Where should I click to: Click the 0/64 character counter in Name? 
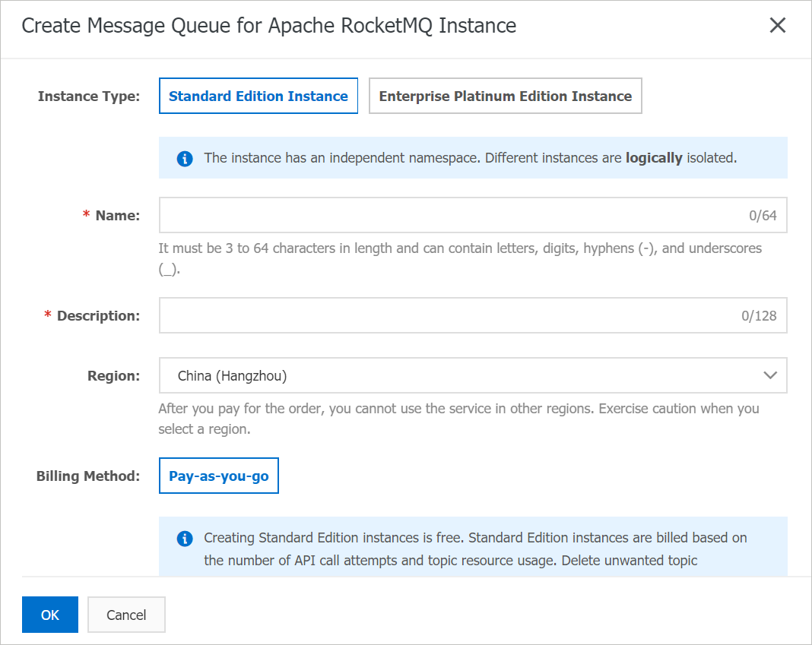763,215
